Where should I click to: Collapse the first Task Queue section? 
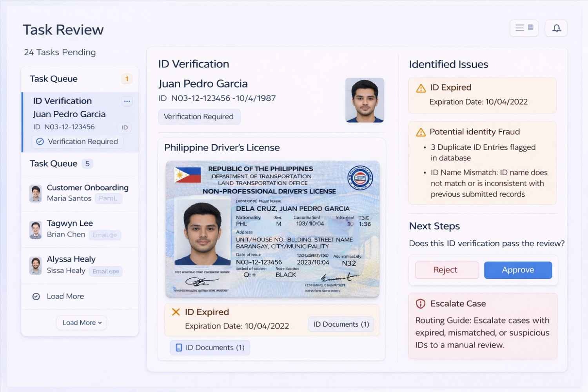coord(54,78)
